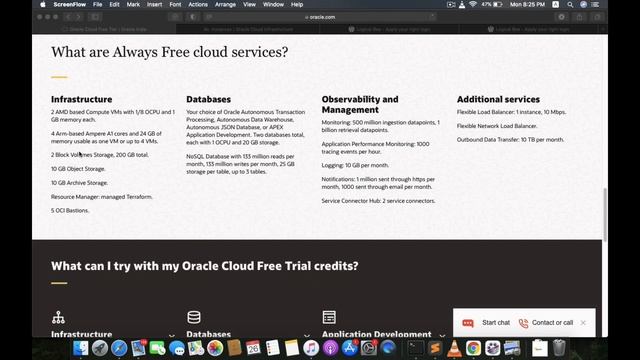Click the "10 GB Archive Storage." text

(79, 183)
